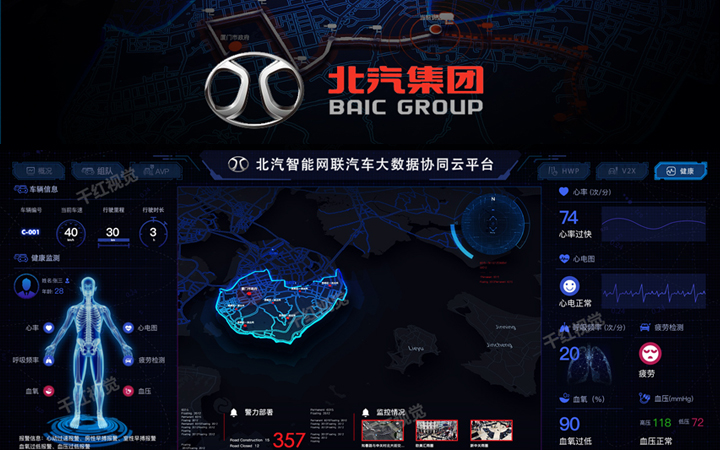Click the 心电正常 status text
The width and height of the screenshot is (720, 450).
[x=575, y=303]
